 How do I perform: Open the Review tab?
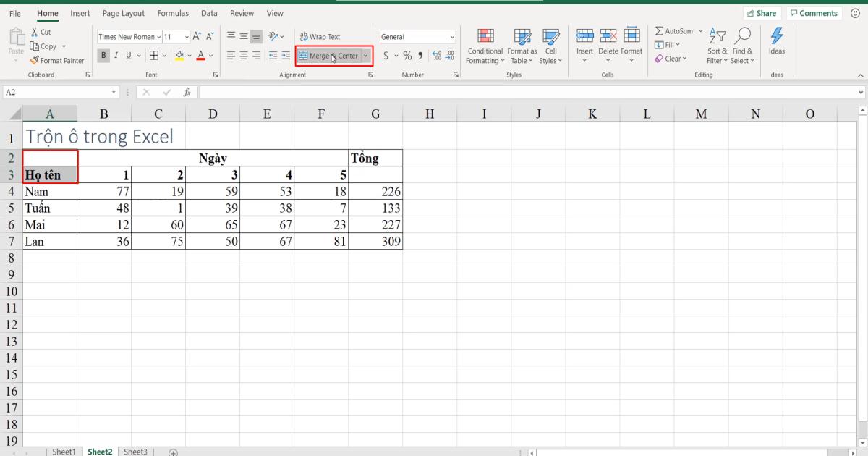click(x=242, y=13)
